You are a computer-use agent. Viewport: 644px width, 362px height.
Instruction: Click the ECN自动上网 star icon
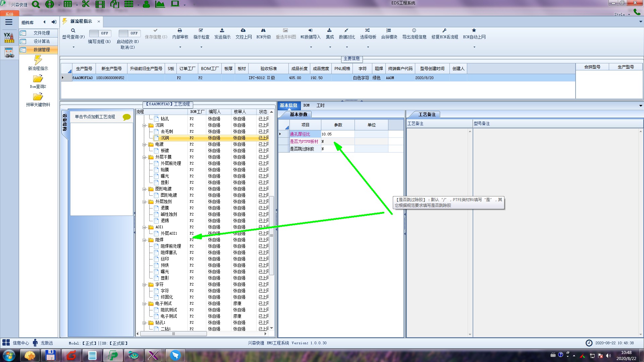474,31
